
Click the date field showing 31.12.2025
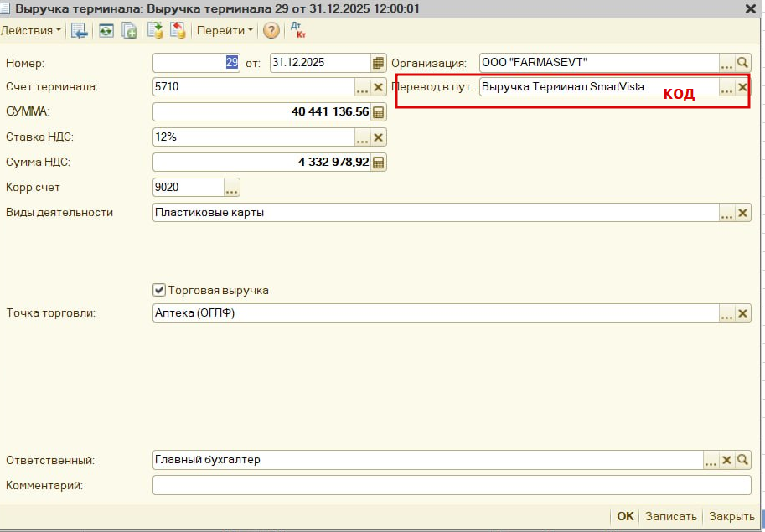point(320,63)
